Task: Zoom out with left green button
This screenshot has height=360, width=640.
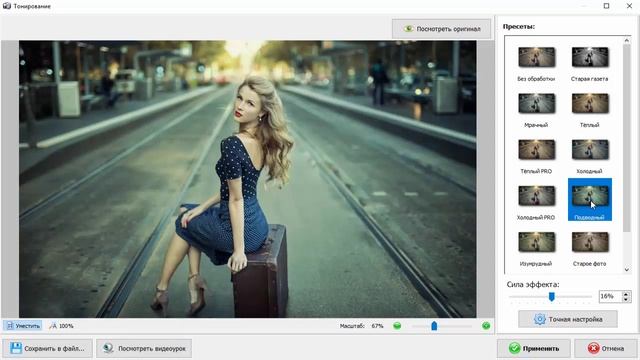Action: coord(397,326)
